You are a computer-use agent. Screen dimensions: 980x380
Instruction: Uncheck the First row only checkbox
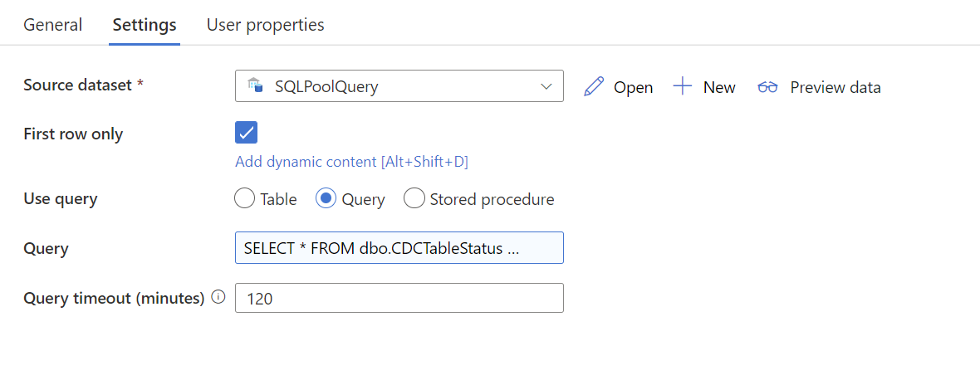247,132
